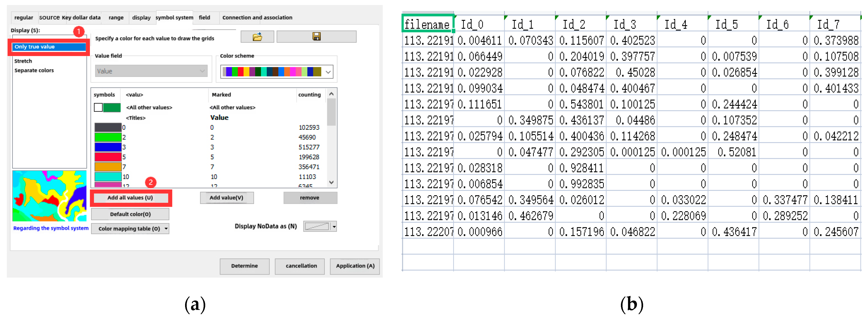Click the blue symbol swatch for value 3
This screenshot has width=868, height=317.
pyautogui.click(x=108, y=147)
